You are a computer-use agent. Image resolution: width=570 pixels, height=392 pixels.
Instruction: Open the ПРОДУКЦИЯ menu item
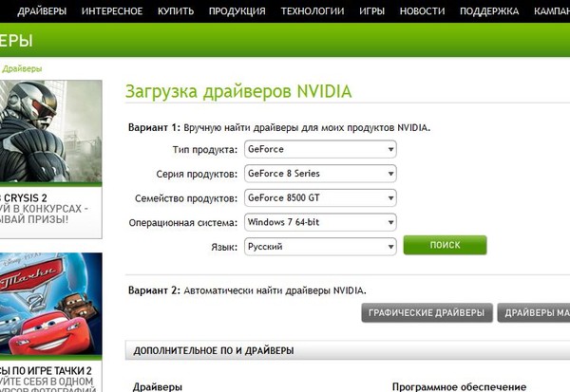tap(237, 11)
